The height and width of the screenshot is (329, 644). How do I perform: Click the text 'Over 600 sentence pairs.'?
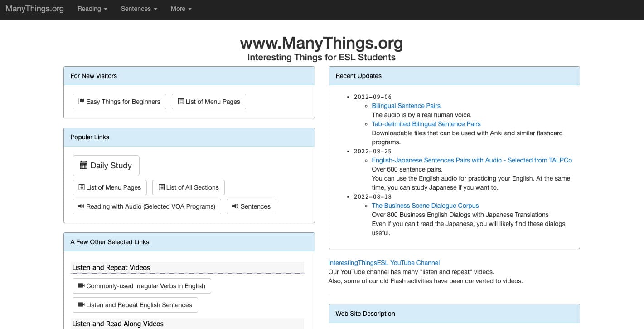click(407, 169)
